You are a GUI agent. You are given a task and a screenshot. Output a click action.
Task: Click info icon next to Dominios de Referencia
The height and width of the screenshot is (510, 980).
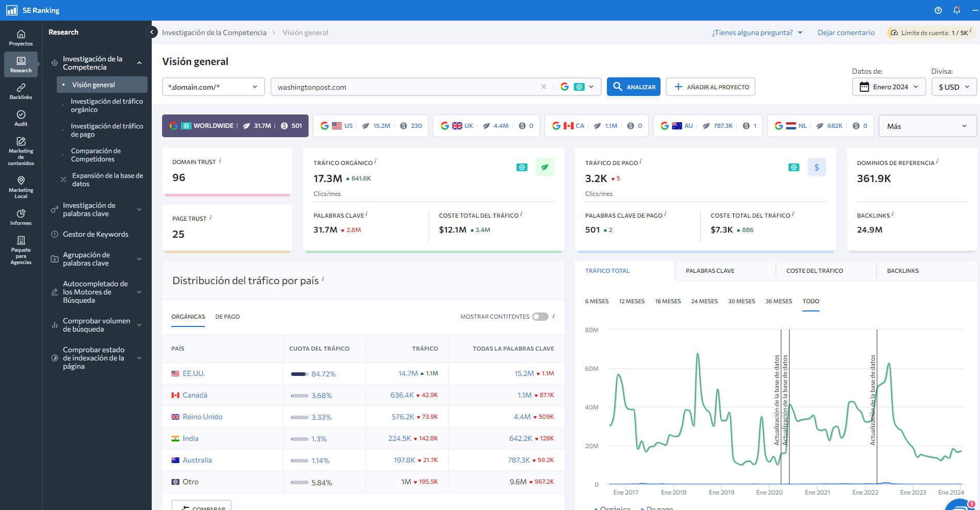point(937,161)
